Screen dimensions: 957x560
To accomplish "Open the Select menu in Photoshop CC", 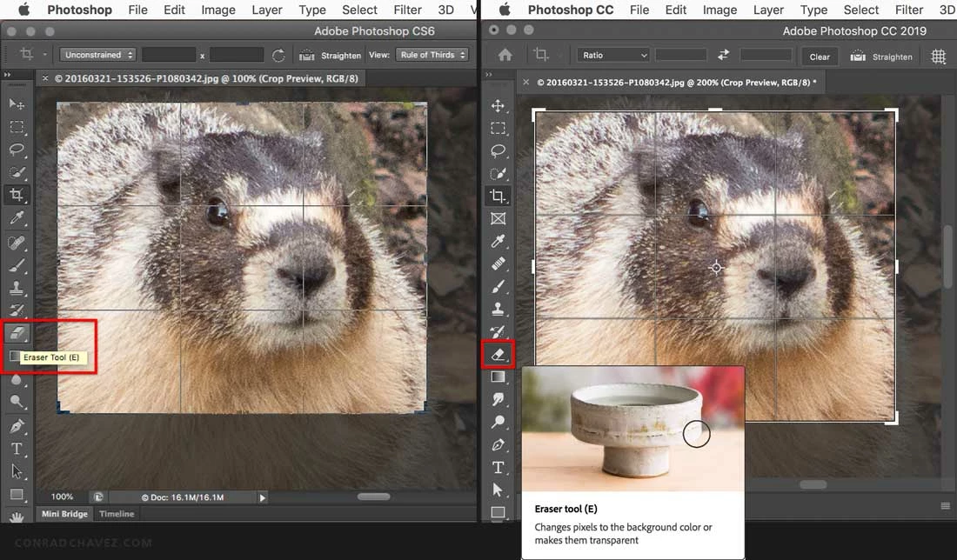I will tap(861, 10).
